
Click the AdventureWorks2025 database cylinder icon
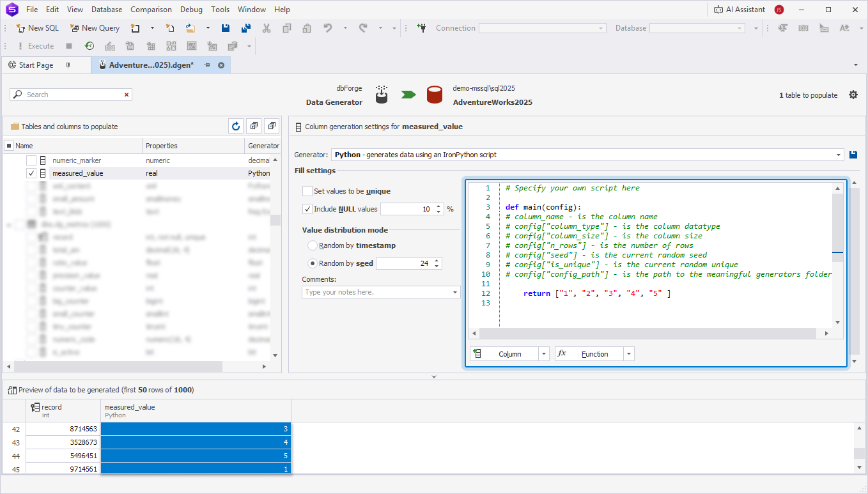[435, 95]
